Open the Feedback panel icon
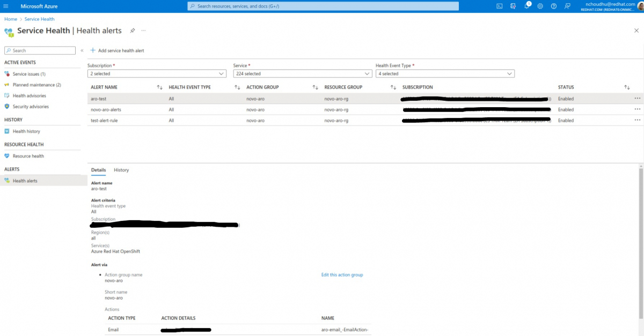 click(567, 6)
